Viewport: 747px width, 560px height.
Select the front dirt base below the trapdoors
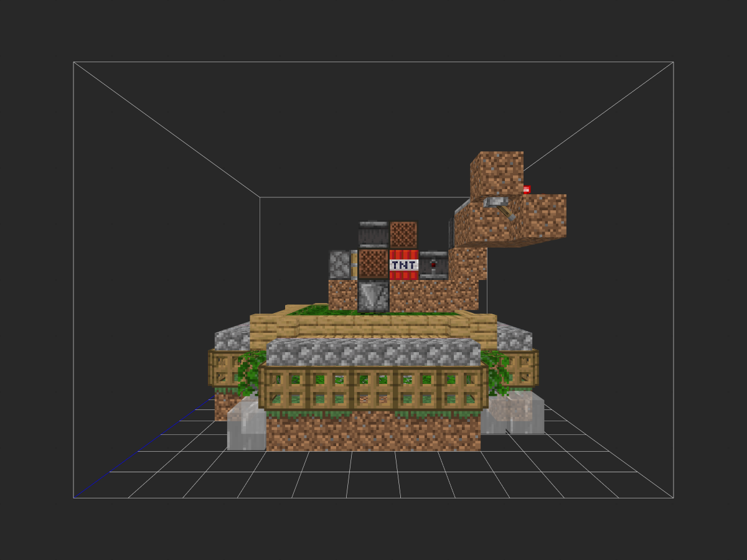pyautogui.click(x=372, y=431)
